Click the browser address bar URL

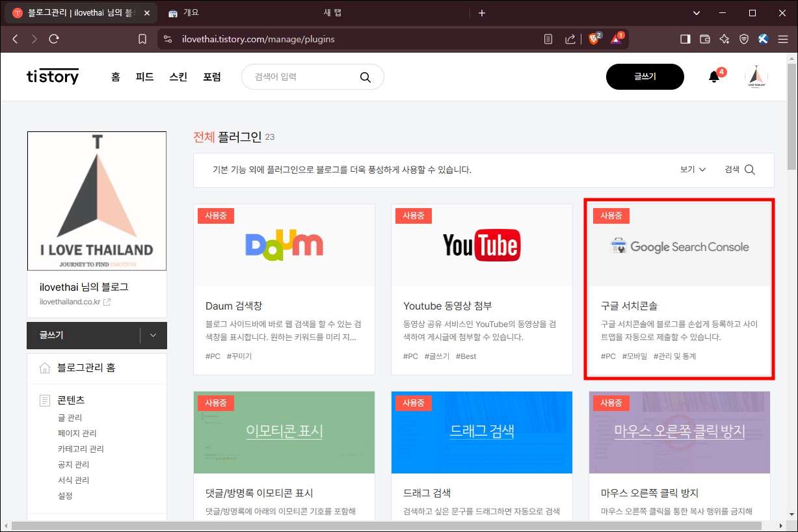point(258,39)
